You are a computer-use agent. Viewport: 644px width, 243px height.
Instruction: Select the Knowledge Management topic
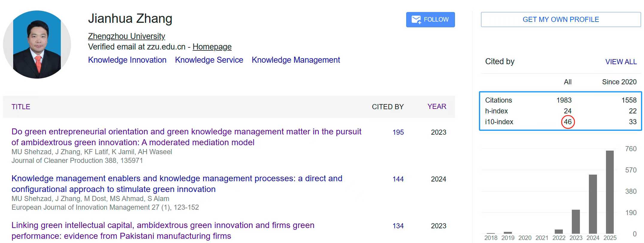click(x=296, y=60)
